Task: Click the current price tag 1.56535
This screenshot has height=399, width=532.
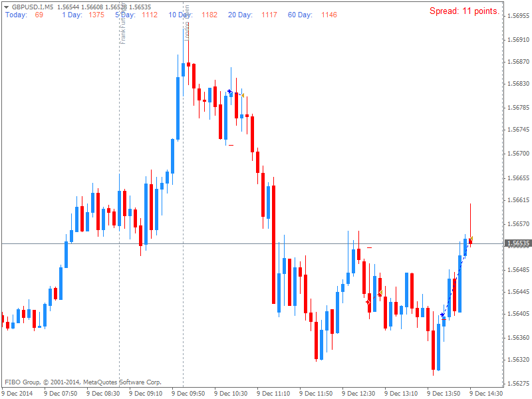Action: 518,243
